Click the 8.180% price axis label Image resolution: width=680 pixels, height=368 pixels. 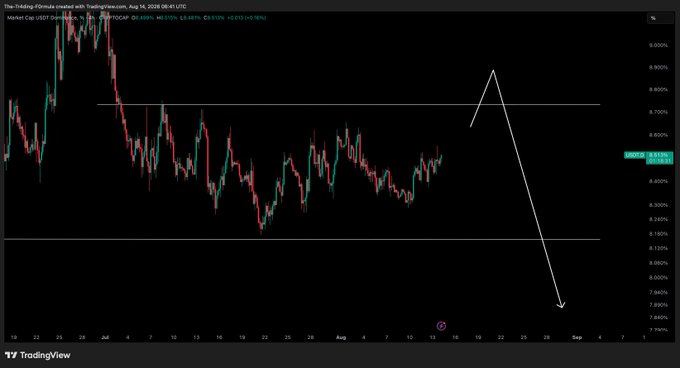tap(658, 234)
